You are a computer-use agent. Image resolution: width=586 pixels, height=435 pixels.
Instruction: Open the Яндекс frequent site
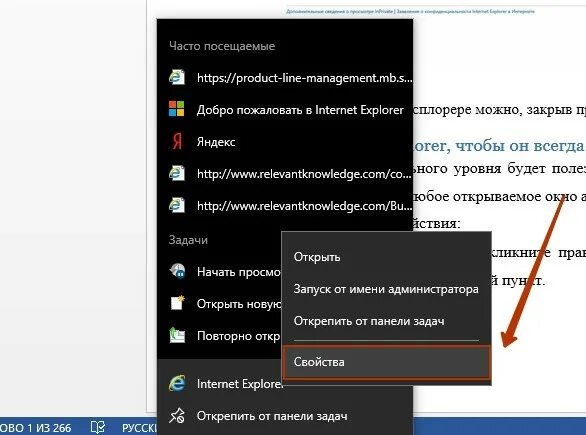[x=285, y=142]
